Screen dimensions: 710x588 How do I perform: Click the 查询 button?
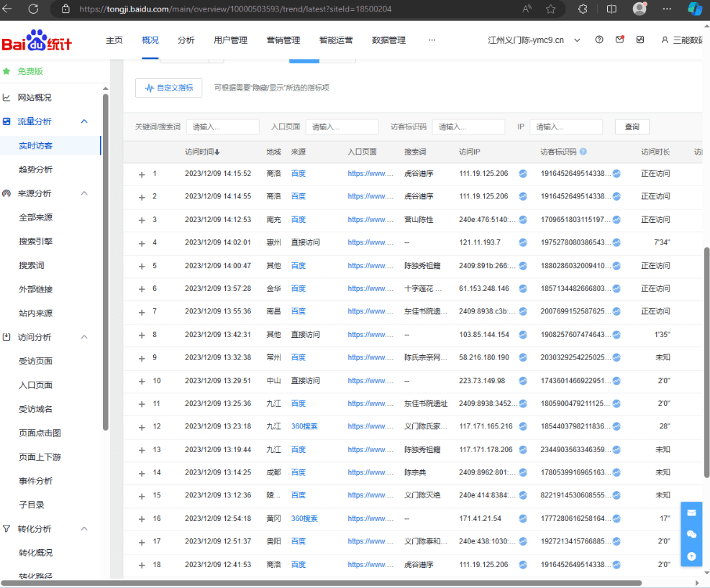point(632,127)
